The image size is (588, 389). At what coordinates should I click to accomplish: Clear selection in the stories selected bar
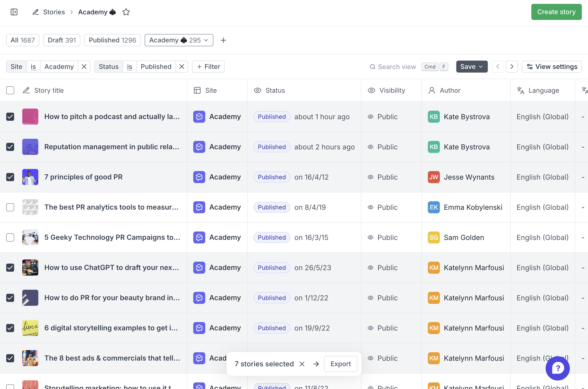coord(302,364)
